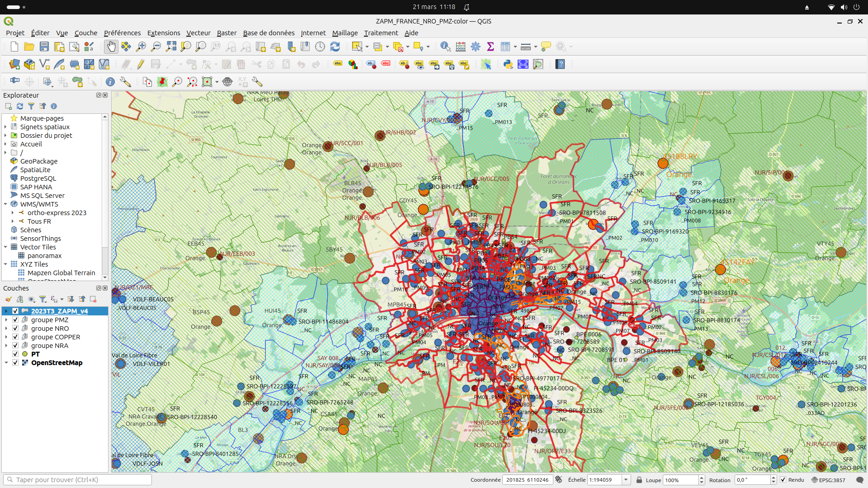Hide the groupe NRA layer group
The width and height of the screenshot is (868, 488).
15,345
